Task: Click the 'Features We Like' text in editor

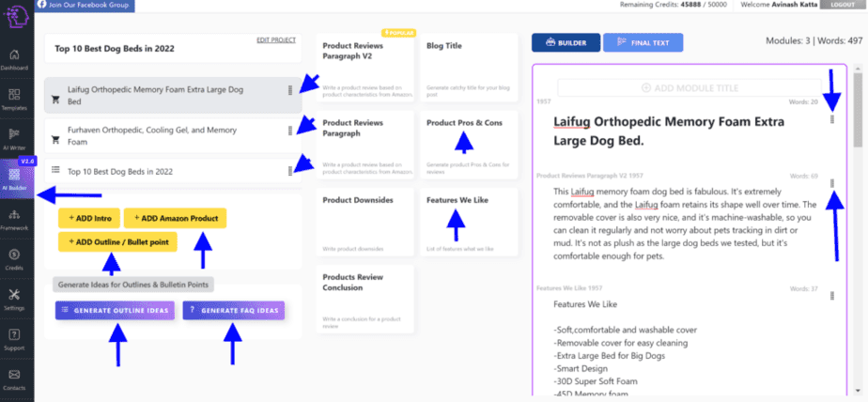Action: 585,304
